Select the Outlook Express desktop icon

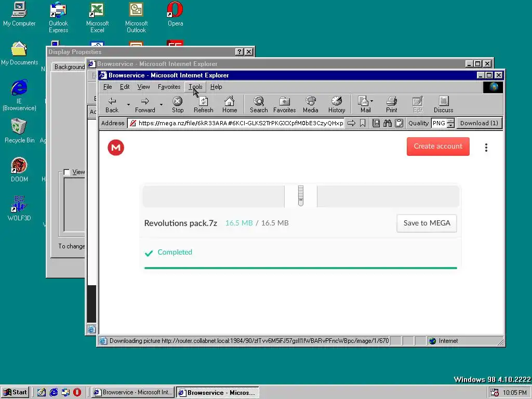pos(58,18)
